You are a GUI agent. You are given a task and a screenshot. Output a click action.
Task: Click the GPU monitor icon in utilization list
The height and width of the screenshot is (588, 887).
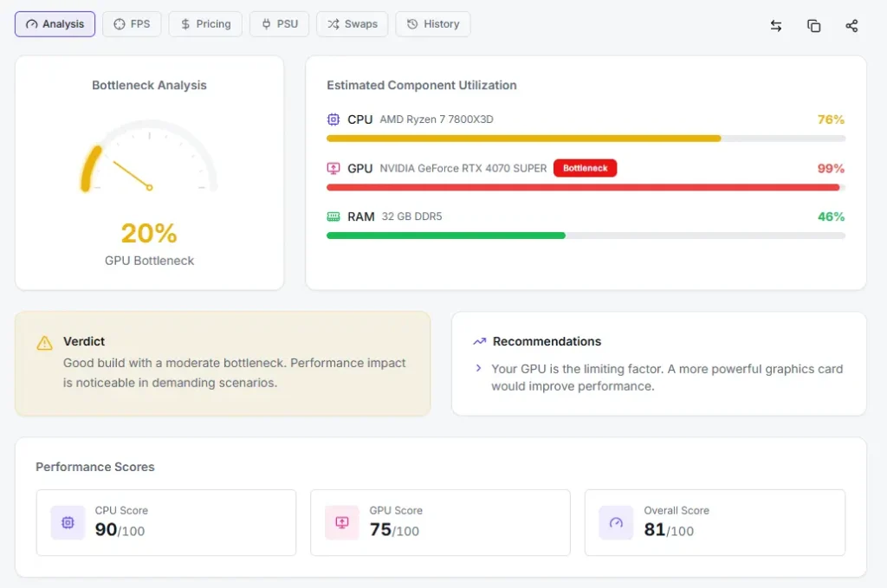[x=333, y=168]
